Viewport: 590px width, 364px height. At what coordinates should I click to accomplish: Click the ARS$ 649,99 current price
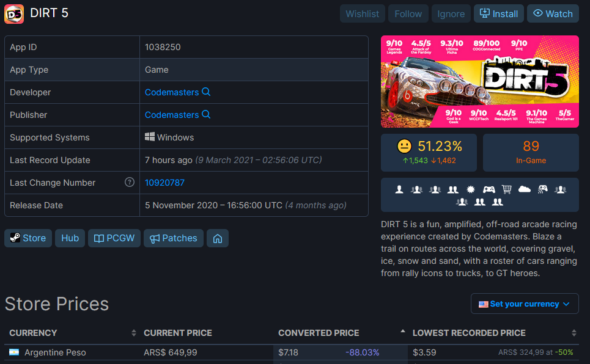pos(170,352)
